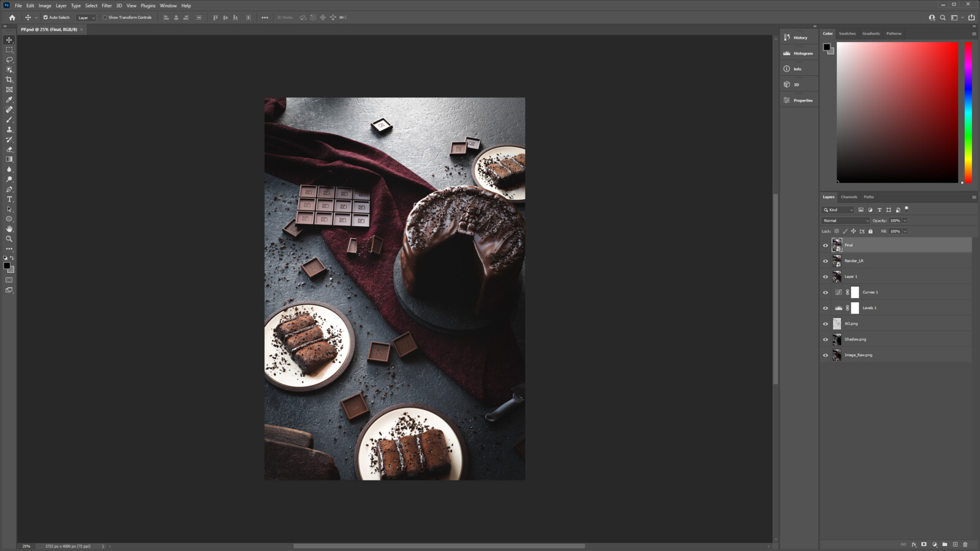Open the Move tool preset picker arrow
The image size is (980, 551).
(x=36, y=18)
